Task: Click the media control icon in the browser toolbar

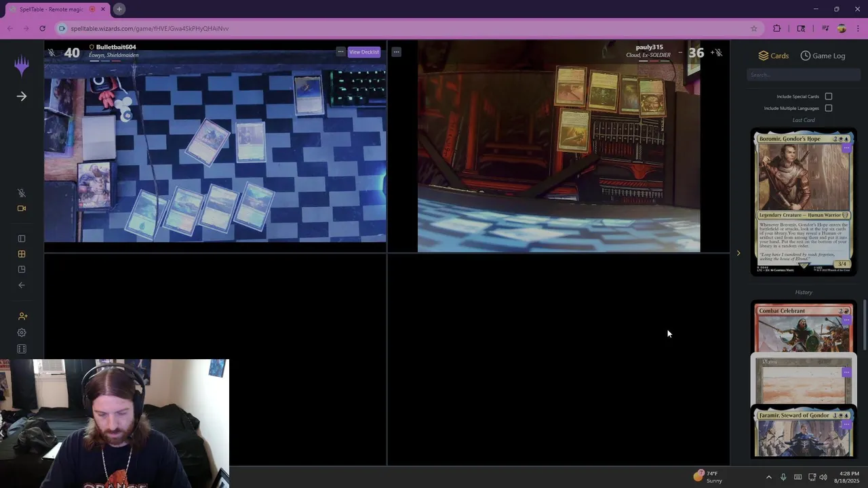Action: tap(825, 28)
